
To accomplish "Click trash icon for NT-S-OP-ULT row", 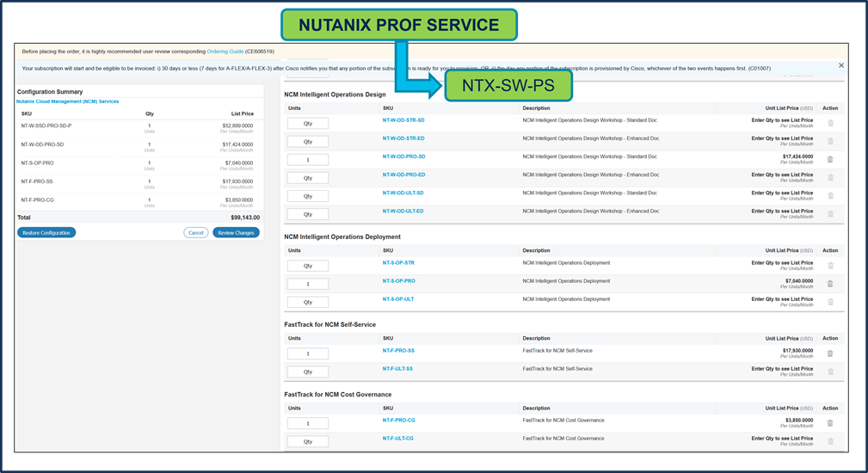I will tap(830, 302).
